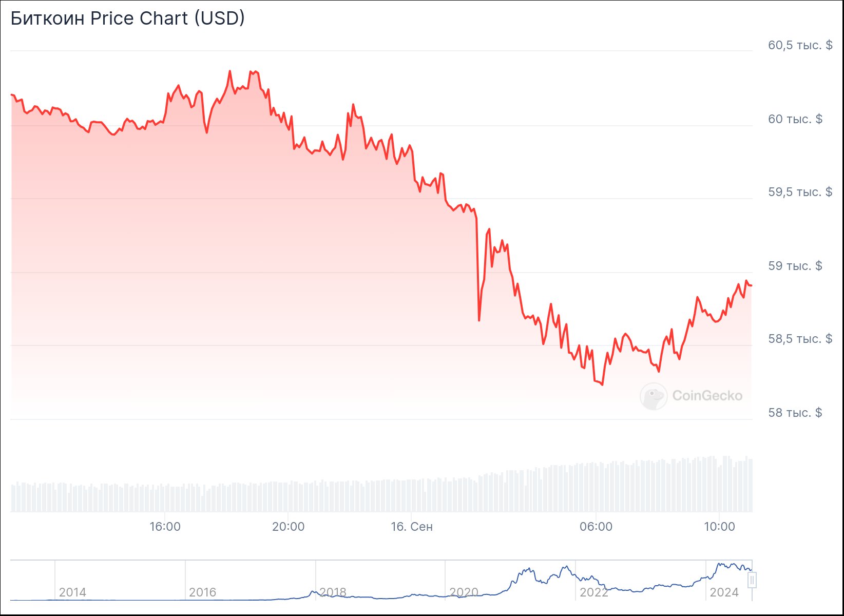Grab the navigator range handle
This screenshot has width=844, height=616.
[752, 580]
